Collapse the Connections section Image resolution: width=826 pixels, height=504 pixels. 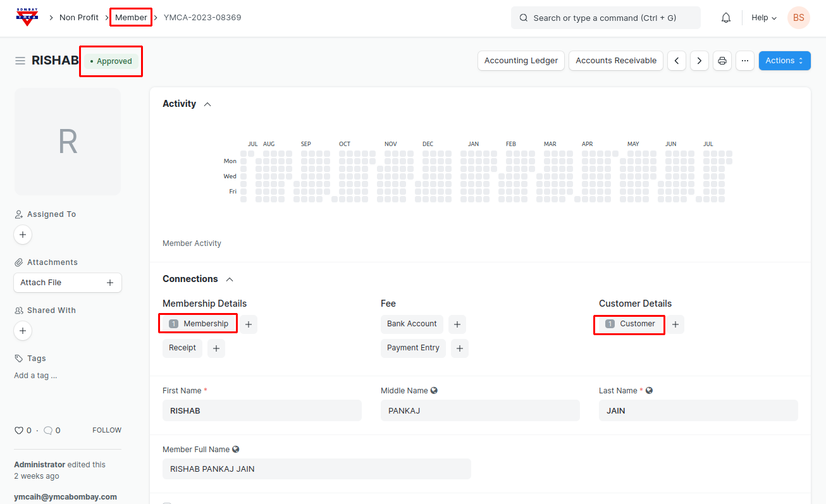[x=230, y=280]
